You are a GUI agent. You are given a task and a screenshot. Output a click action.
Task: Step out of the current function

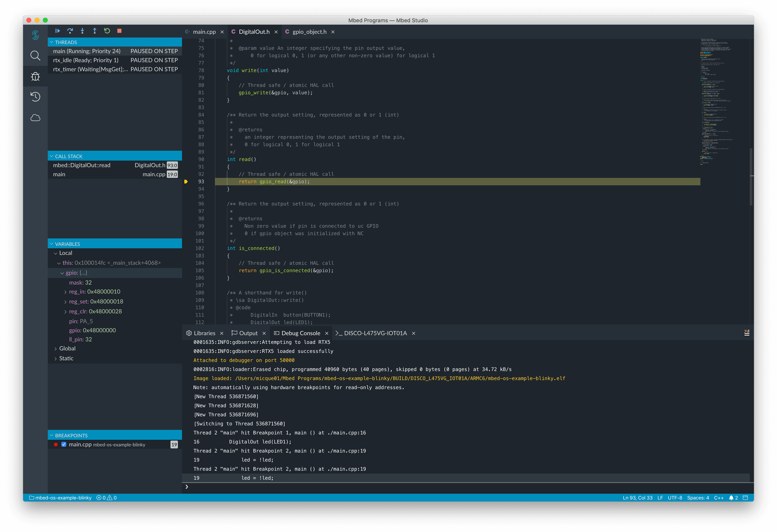tap(95, 31)
